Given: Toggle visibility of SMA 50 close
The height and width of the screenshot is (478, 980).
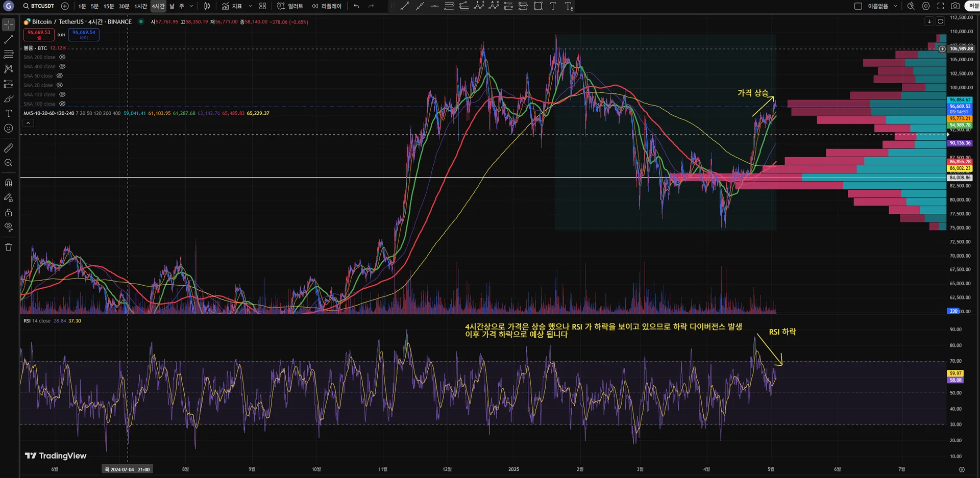Looking at the screenshot, I should pyautogui.click(x=60, y=76).
